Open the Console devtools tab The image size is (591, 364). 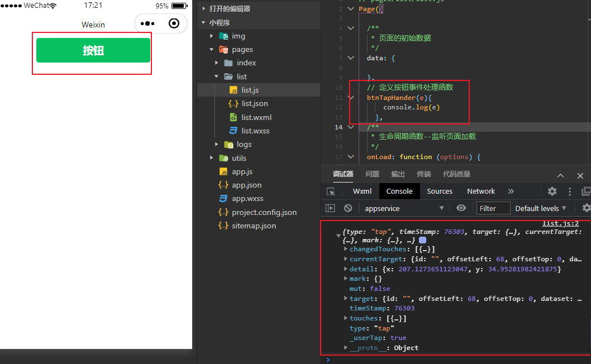[x=399, y=191]
